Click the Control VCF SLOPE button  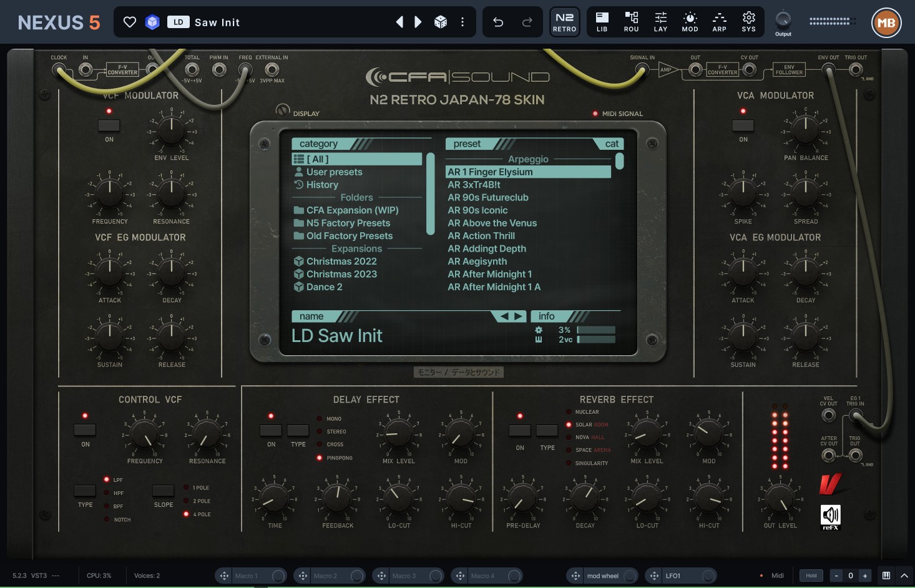tap(163, 491)
